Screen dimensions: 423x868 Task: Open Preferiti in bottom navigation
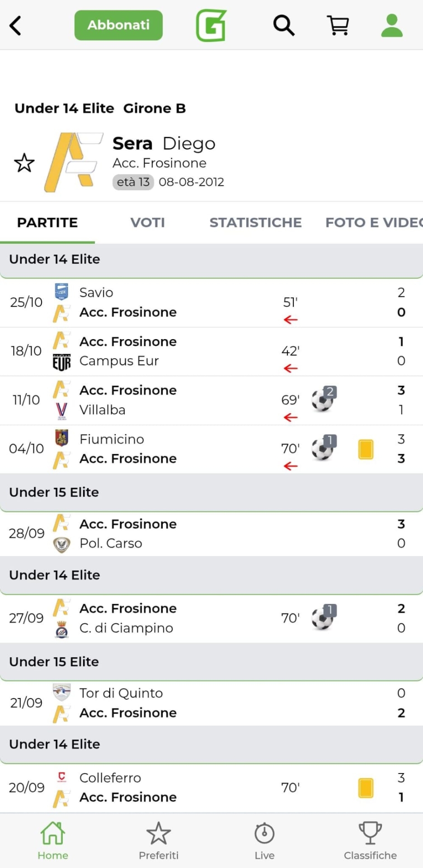159,840
